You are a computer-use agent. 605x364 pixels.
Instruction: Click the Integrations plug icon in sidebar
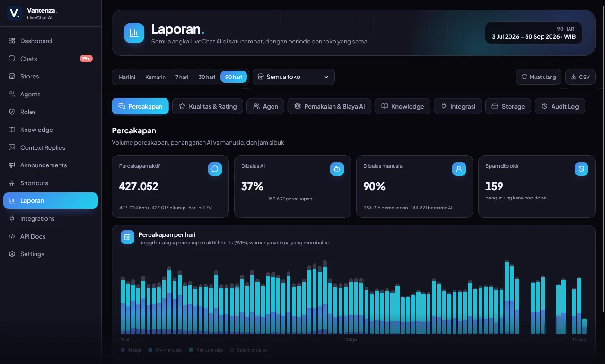tap(12, 218)
